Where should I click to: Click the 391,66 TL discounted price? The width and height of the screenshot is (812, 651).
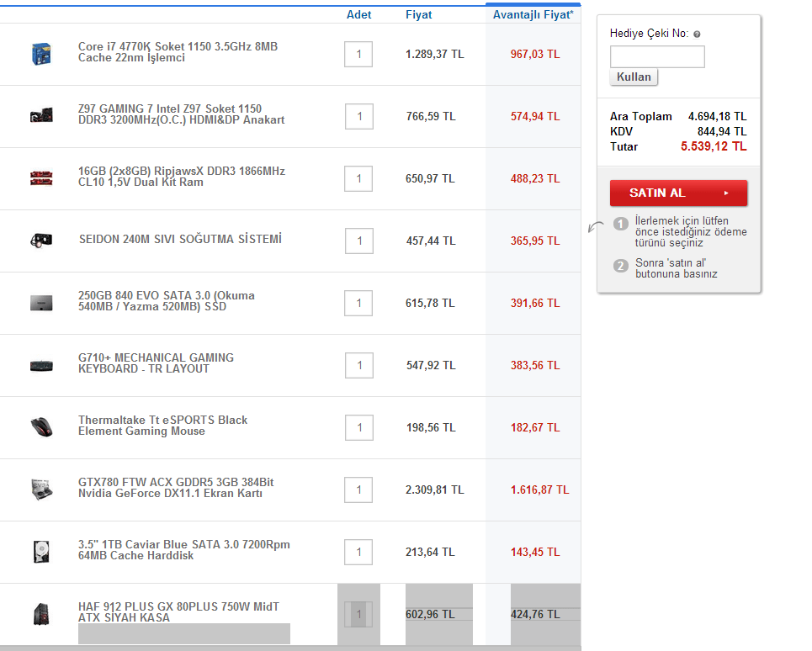click(535, 304)
